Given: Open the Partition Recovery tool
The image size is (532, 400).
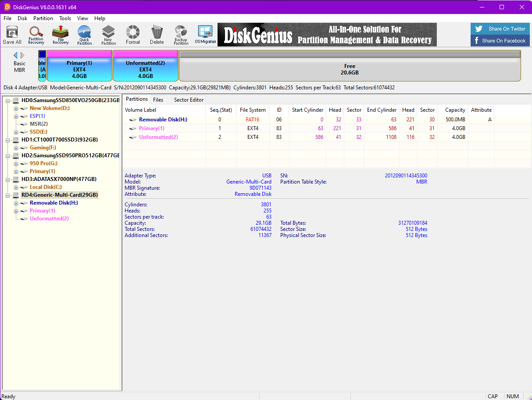Looking at the screenshot, I should [x=36, y=35].
